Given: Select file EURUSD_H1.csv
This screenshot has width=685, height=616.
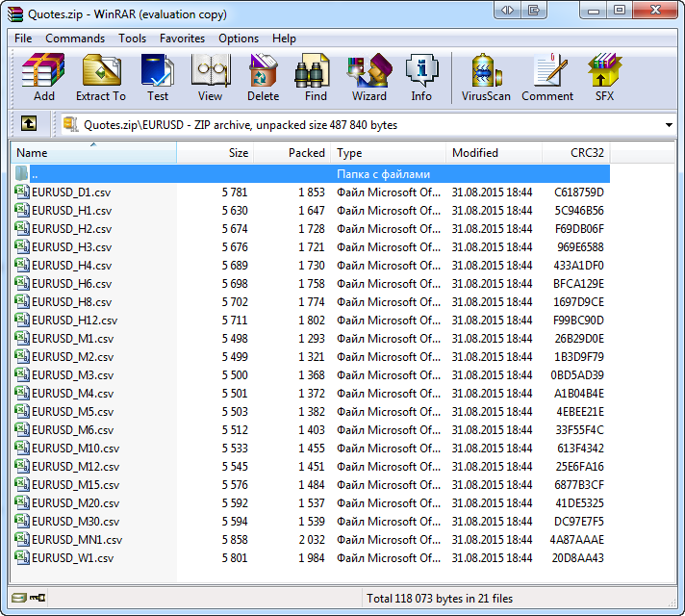Looking at the screenshot, I should [x=310, y=210].
